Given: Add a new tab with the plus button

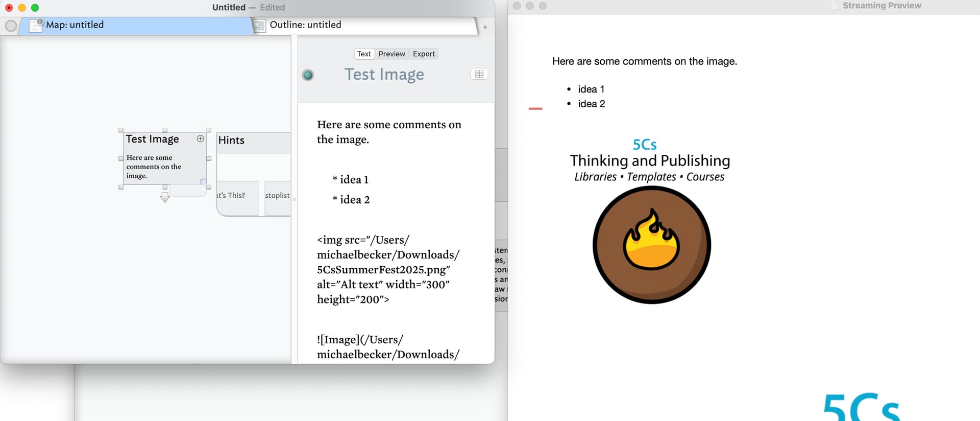Looking at the screenshot, I should coord(485,27).
